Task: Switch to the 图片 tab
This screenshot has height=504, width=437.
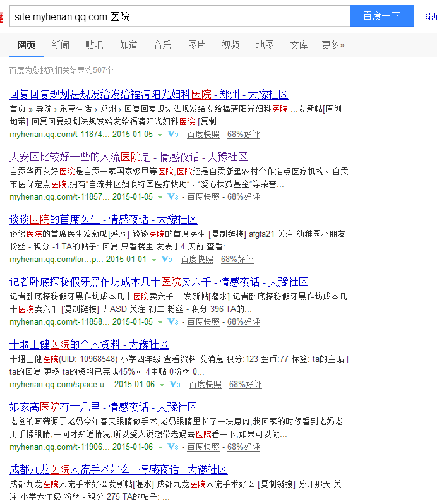Action: tap(196, 45)
